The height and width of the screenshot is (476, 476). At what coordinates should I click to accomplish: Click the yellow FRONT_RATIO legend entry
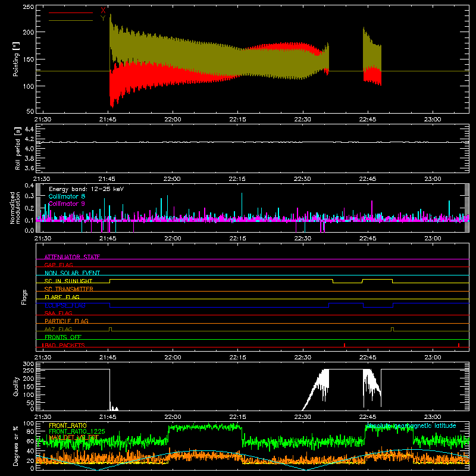(x=68, y=425)
